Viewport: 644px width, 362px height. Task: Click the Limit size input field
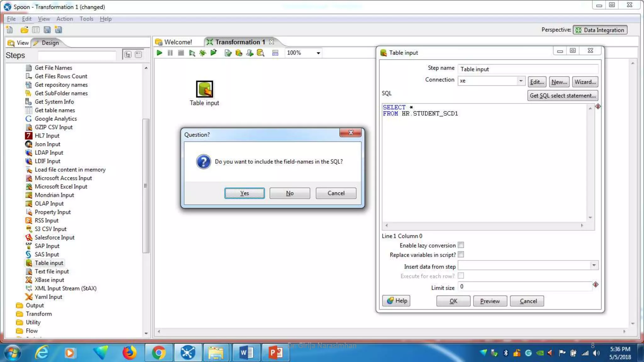point(525,287)
